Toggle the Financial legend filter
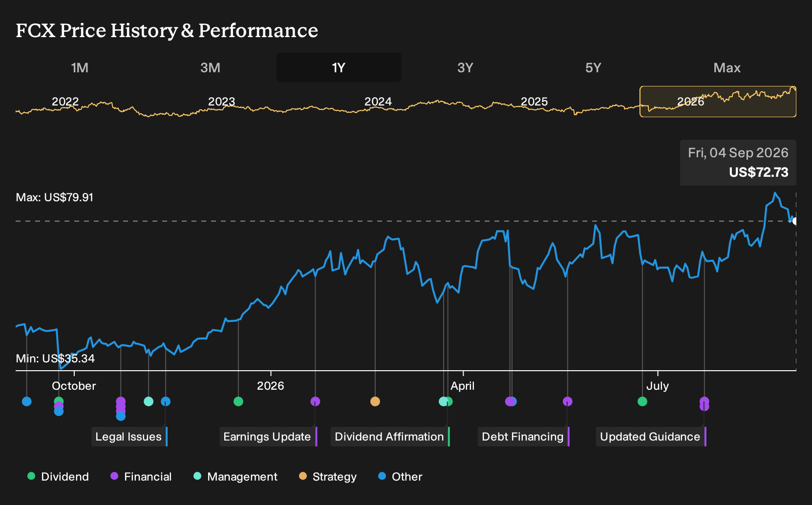This screenshot has width=812, height=505. click(141, 477)
